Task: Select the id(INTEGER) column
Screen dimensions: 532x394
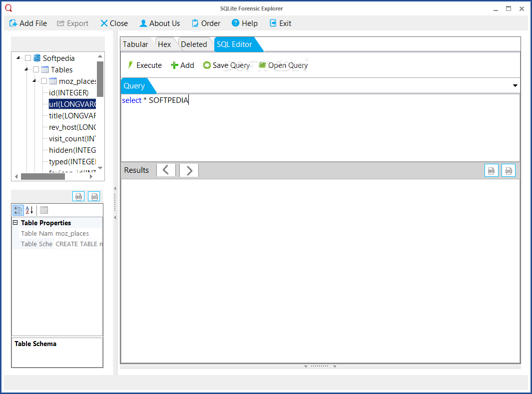Action: [x=69, y=93]
